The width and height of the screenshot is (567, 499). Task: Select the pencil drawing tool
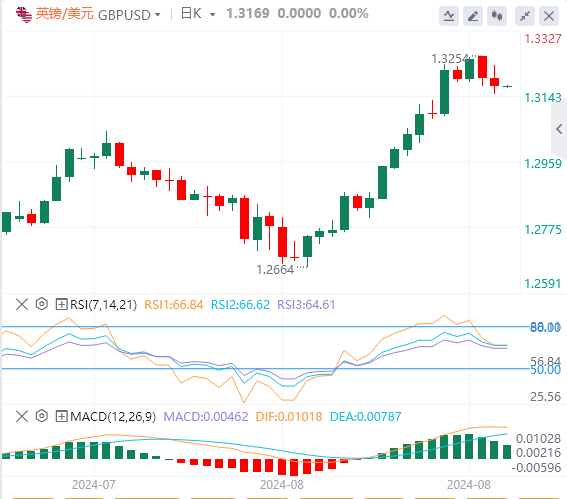[x=473, y=16]
